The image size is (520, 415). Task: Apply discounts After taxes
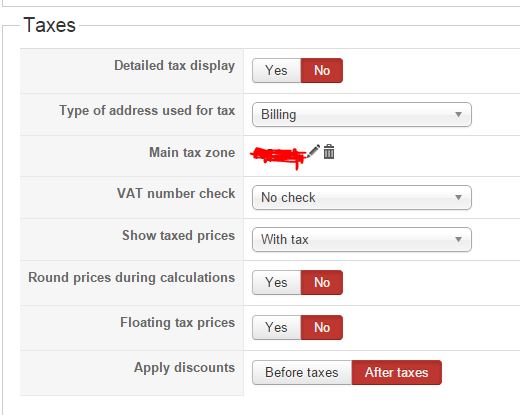coord(397,372)
